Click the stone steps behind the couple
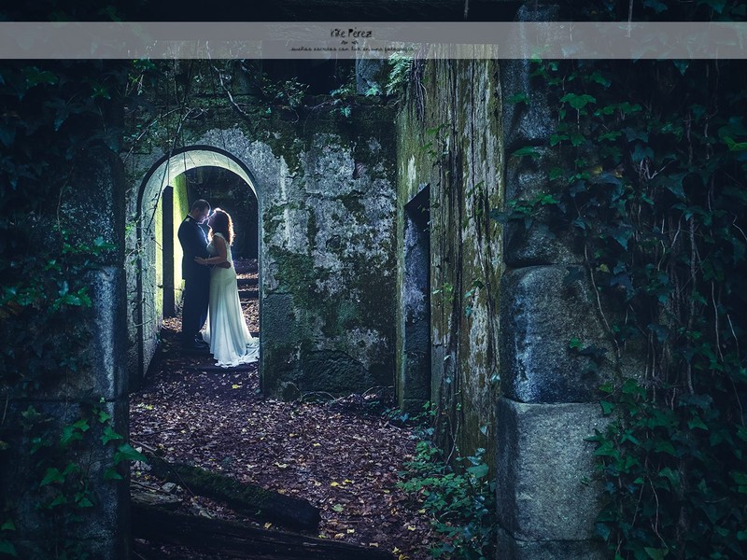747x560 pixels. [247, 285]
